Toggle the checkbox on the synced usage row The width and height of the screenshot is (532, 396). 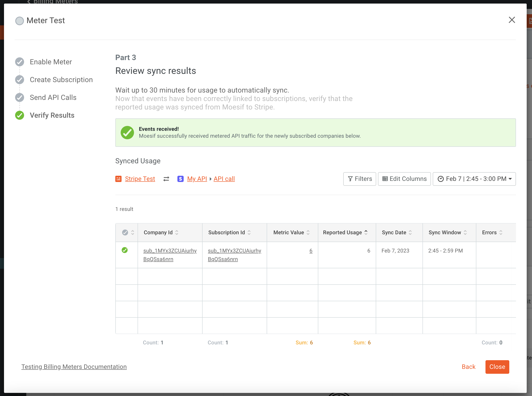[x=125, y=250]
